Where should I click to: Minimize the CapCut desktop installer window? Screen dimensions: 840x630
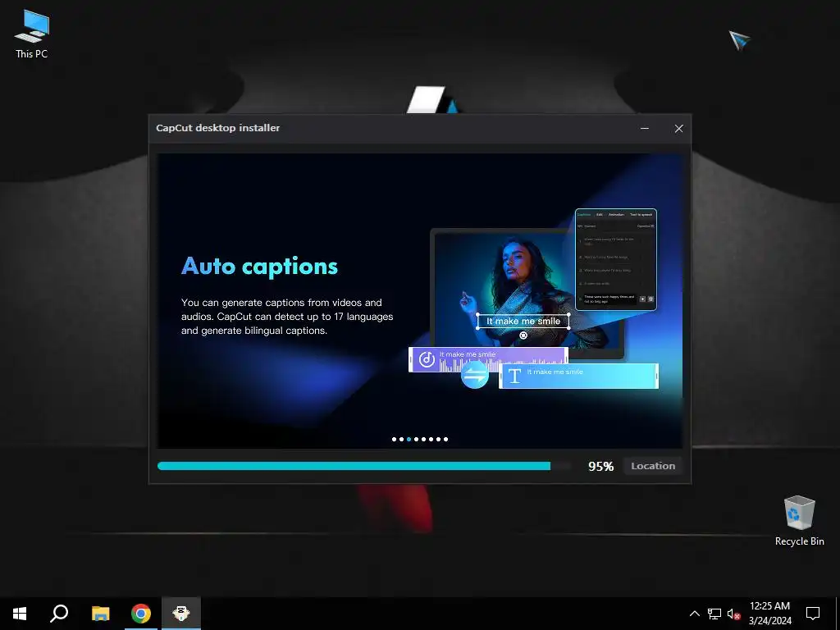coord(645,129)
